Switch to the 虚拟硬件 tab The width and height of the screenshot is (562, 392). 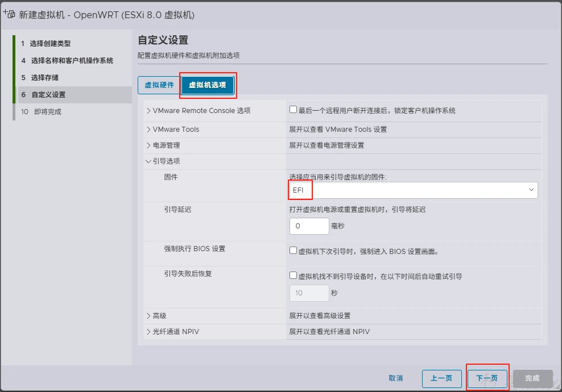click(x=159, y=85)
